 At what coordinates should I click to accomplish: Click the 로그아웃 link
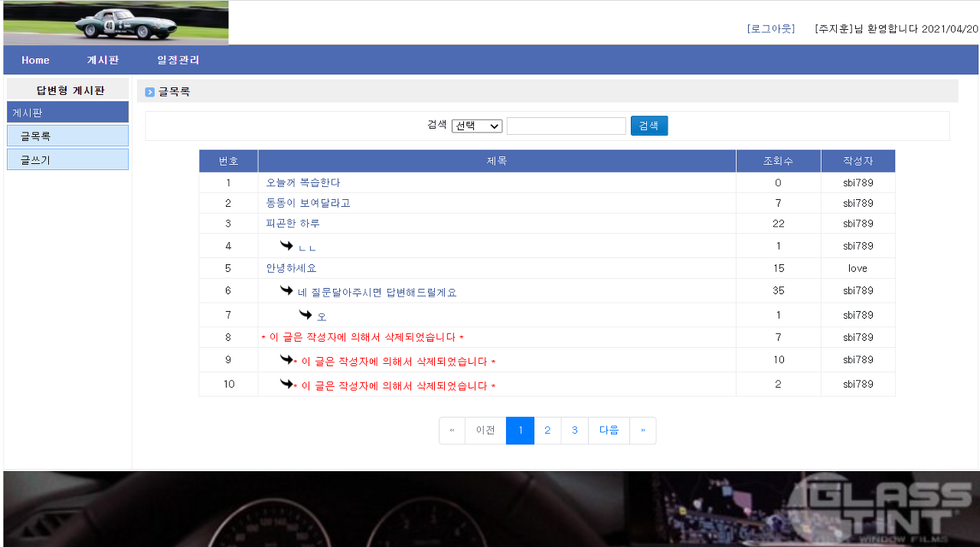[771, 28]
